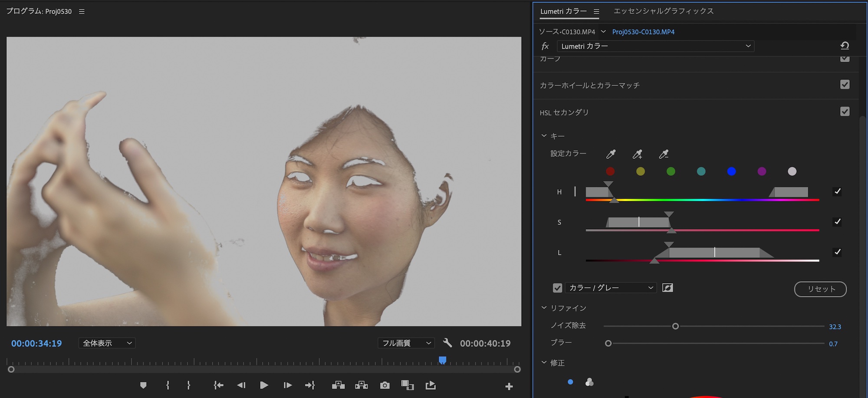Open the フル画質 playback resolution dropdown
This screenshot has height=398, width=868.
406,343
